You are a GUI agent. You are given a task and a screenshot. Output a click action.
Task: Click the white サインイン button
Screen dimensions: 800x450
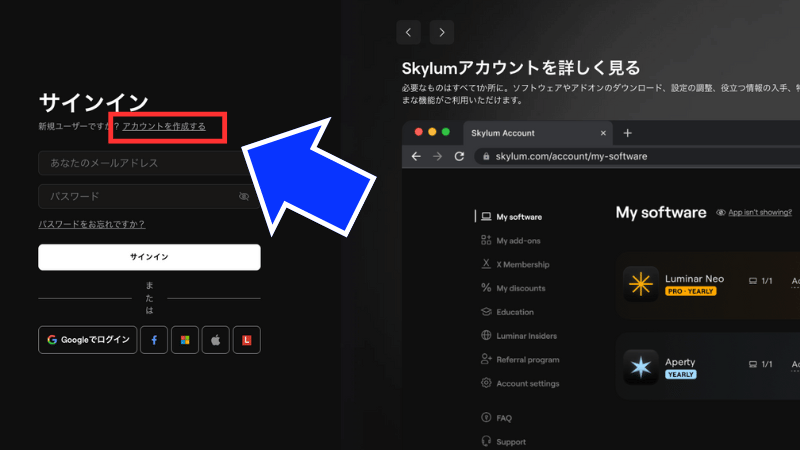(149, 257)
